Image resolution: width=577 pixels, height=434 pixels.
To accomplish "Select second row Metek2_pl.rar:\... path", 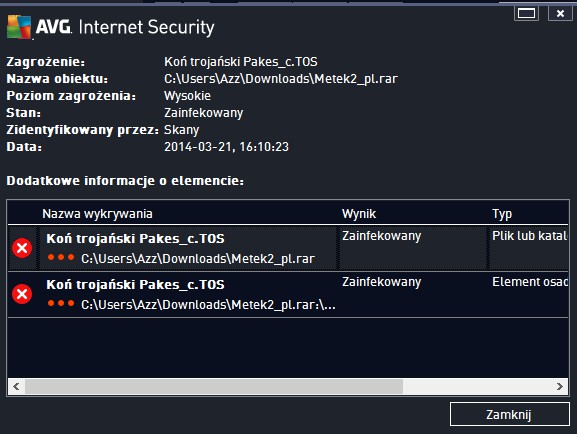I will coord(208,305).
